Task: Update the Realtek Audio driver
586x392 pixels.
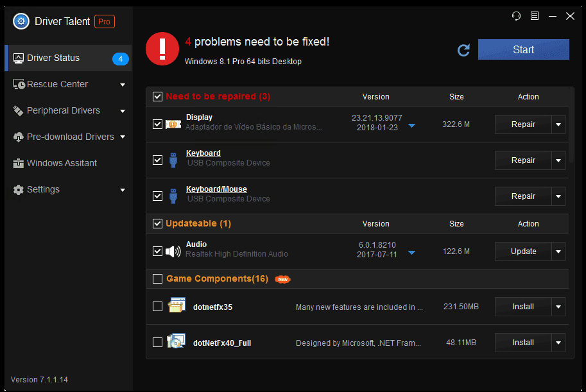Action: coord(523,251)
